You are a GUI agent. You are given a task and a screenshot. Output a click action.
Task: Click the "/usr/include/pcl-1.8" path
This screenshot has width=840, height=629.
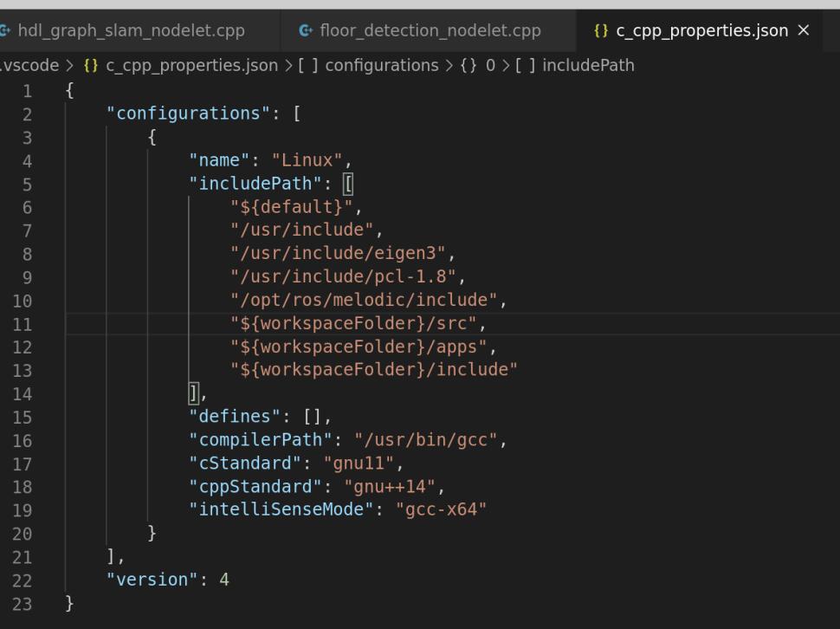343,276
